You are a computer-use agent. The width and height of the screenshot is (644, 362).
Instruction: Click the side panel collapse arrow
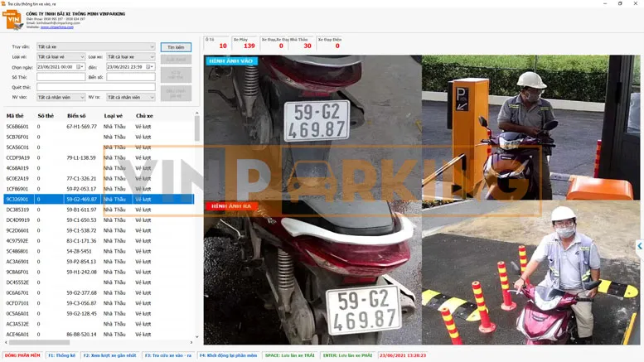639,246
